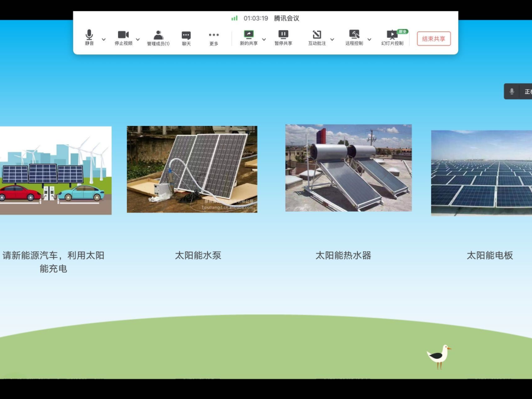Open the 聊天 chat panel
The height and width of the screenshot is (399, 532).
(x=186, y=38)
